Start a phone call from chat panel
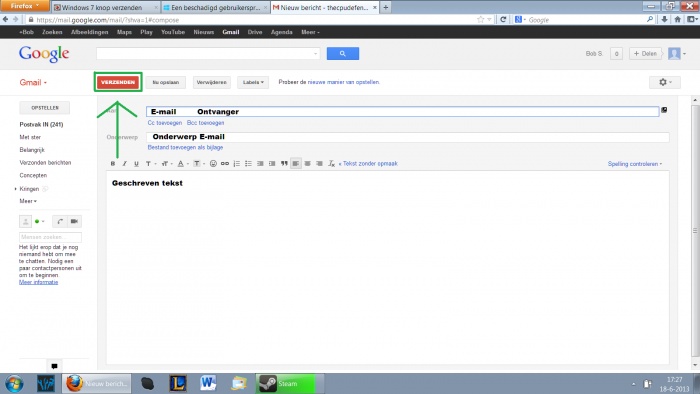Image resolution: width=700 pixels, height=394 pixels. [x=60, y=221]
